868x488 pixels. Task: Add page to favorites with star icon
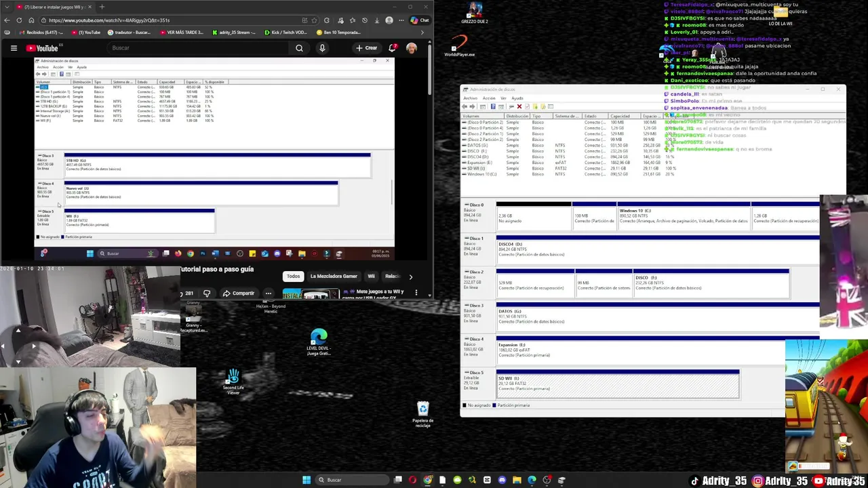click(314, 20)
